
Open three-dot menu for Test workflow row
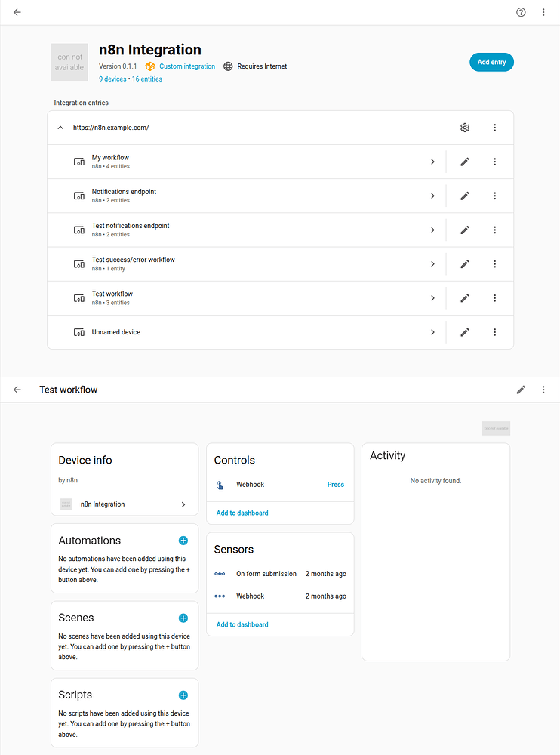(x=494, y=298)
